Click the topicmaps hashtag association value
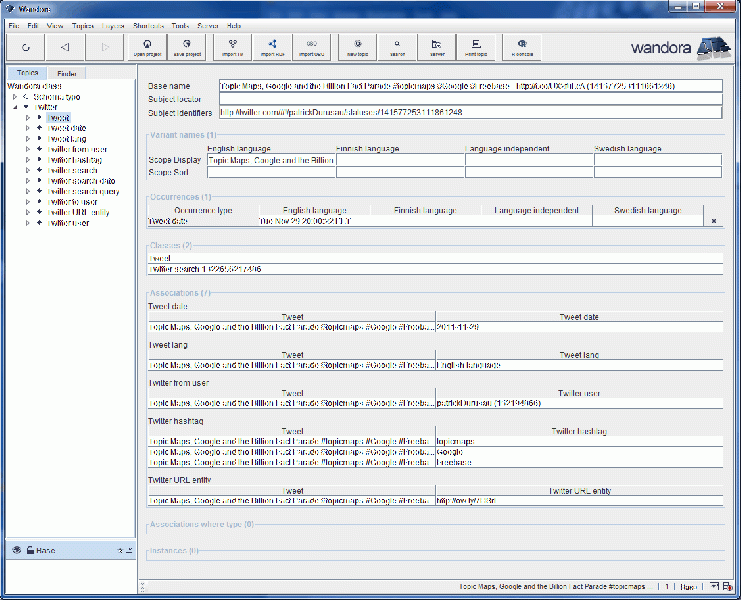Screen dimensions: 741x600 point(456,441)
